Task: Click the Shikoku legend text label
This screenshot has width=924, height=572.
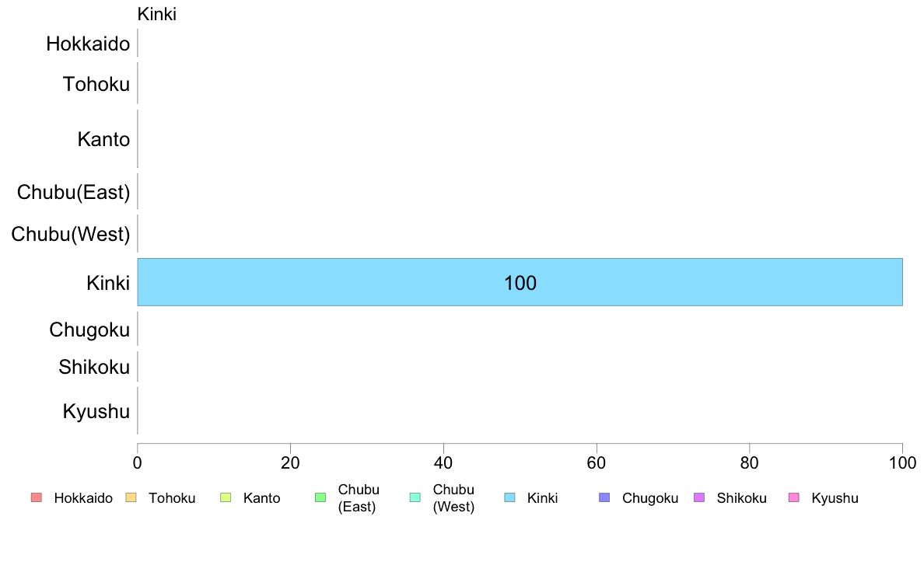Action: (741, 498)
